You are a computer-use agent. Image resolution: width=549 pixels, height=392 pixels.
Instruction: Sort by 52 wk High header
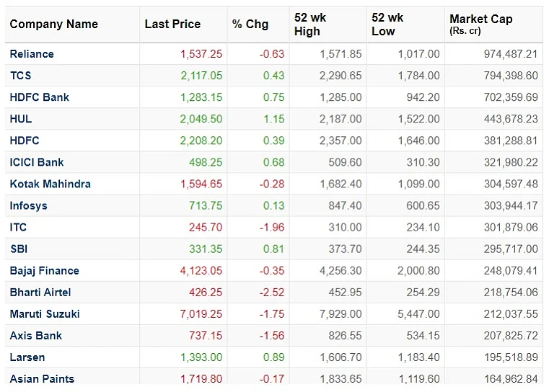[310, 24]
